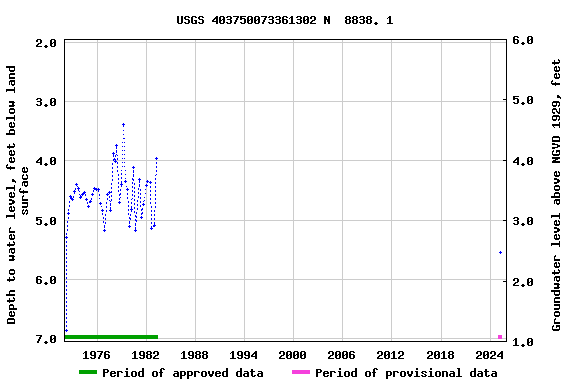Click left axis value 2.0
The height and width of the screenshot is (384, 576).
click(46, 43)
